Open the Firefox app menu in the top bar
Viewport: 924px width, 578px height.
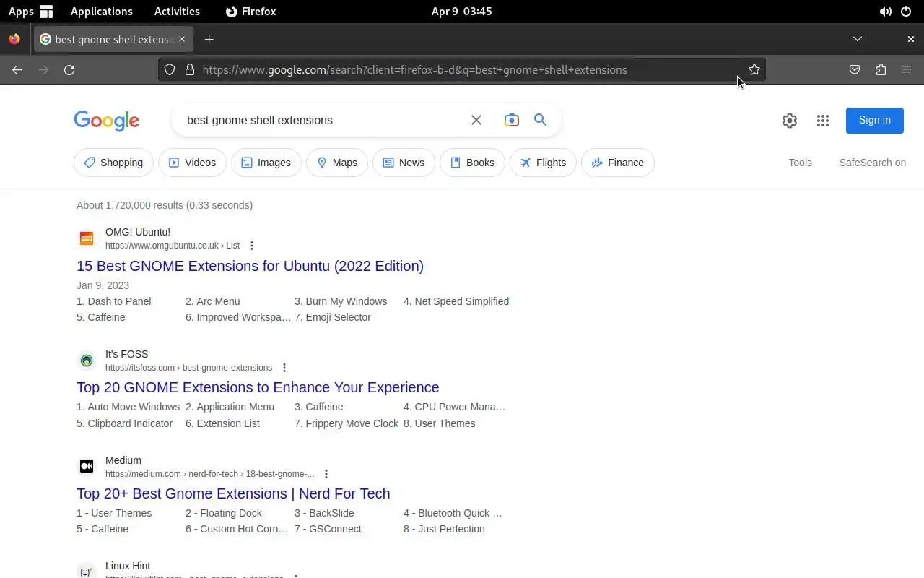click(250, 12)
